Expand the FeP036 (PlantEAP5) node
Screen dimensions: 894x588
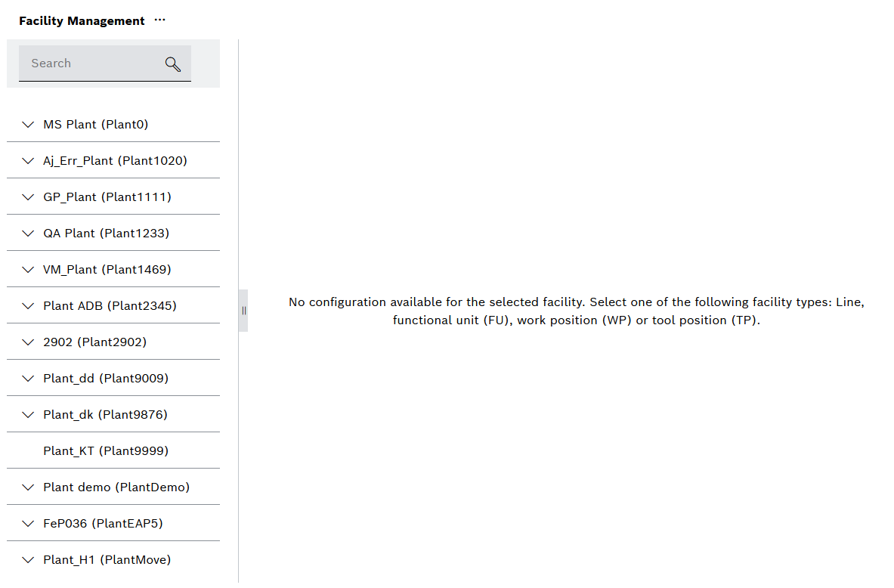(28, 523)
